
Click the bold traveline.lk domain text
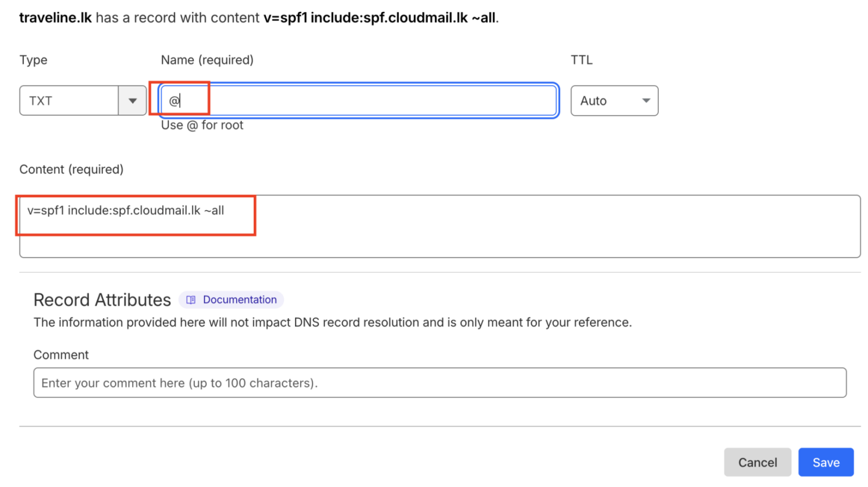(55, 18)
